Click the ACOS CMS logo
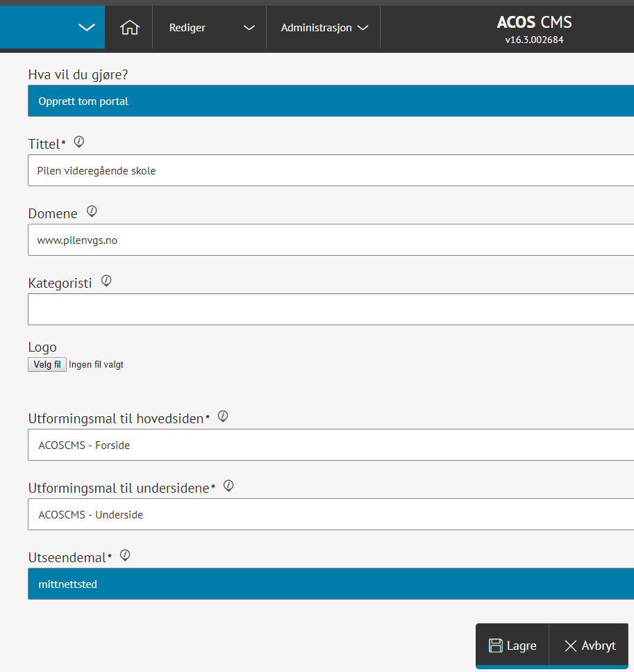Image resolution: width=634 pixels, height=672 pixels. 534,22
